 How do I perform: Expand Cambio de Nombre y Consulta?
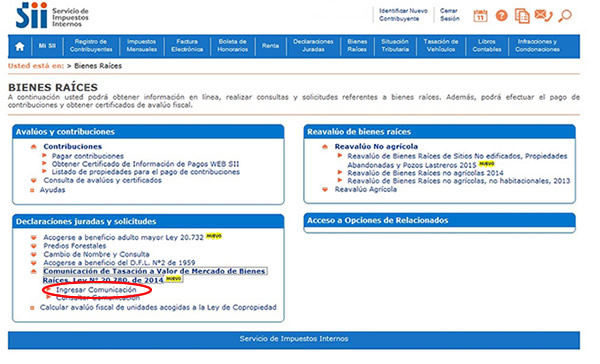[x=96, y=254]
